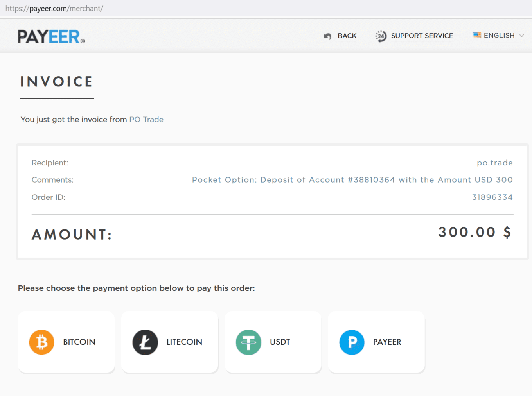Viewport: 532px width, 396px height.
Task: Open the SUPPORT SERVICE page
Action: (422, 36)
